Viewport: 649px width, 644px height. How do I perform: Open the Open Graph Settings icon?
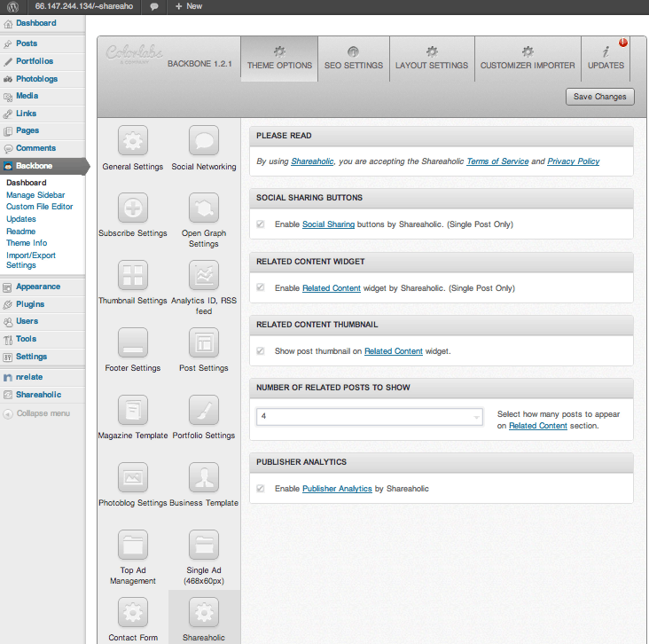204,208
